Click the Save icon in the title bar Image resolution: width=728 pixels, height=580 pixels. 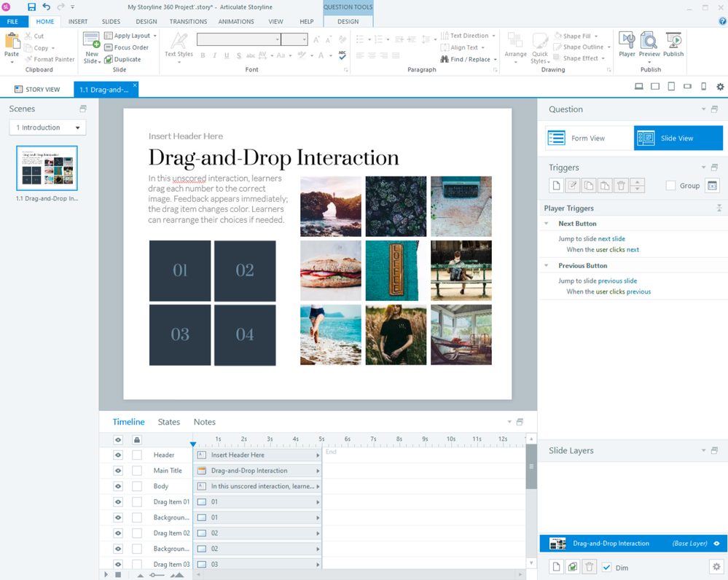(x=31, y=7)
